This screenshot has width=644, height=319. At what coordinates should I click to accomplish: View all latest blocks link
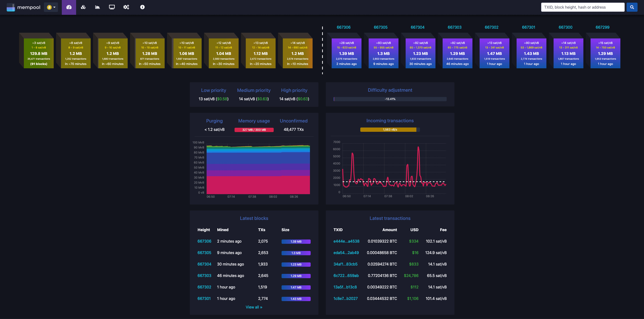(x=254, y=306)
